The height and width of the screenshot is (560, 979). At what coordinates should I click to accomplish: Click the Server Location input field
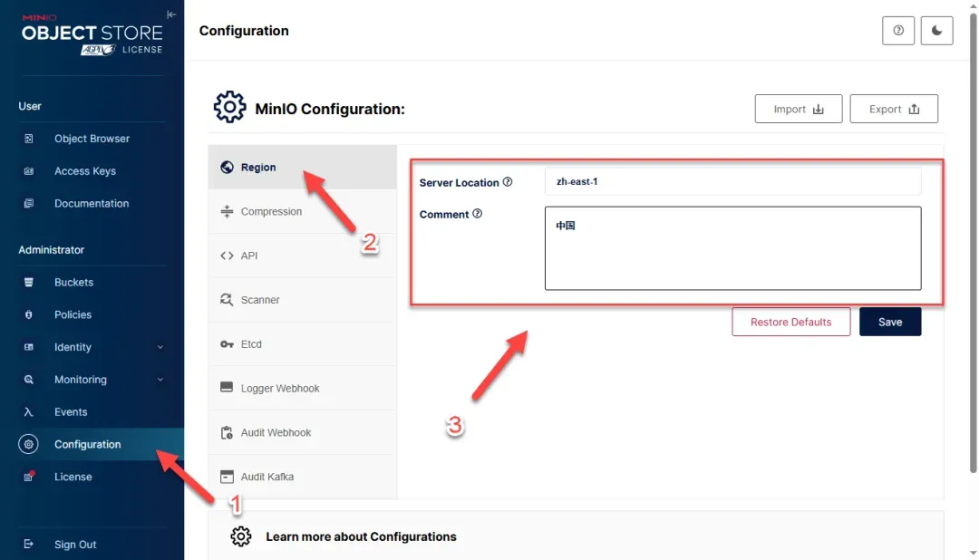click(x=732, y=181)
